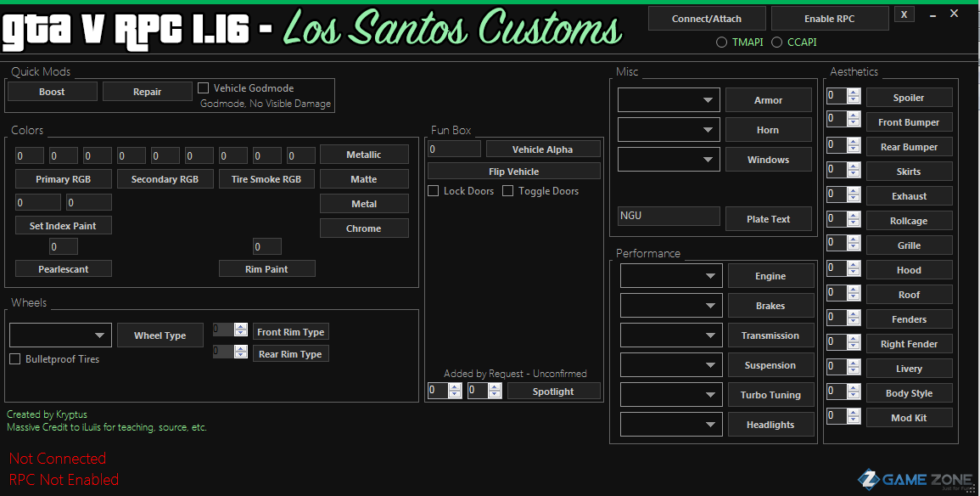
Task: Click the second Spotlight number spinner
Action: tap(485, 391)
